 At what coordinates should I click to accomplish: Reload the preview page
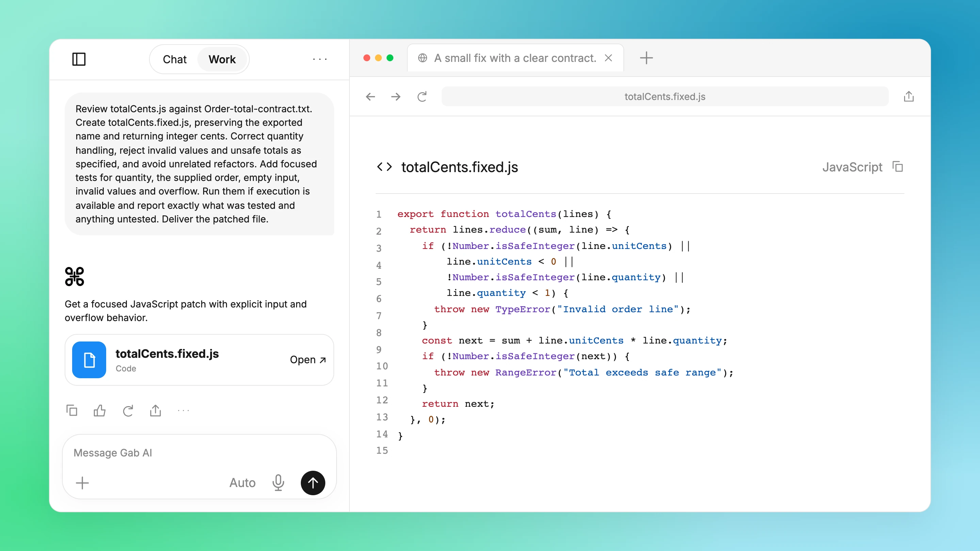tap(422, 97)
